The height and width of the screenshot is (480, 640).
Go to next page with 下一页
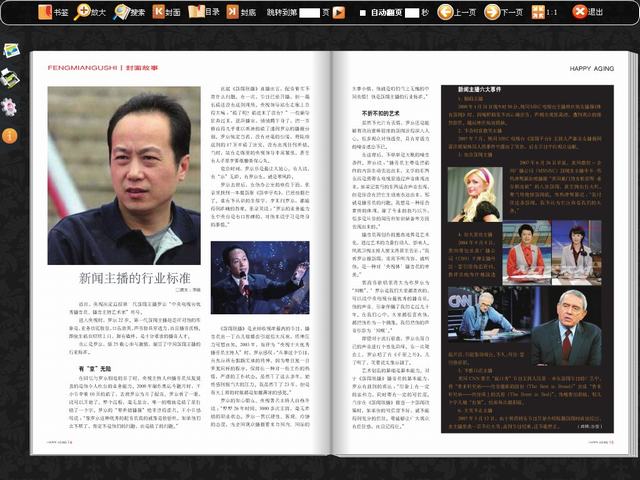click(x=503, y=12)
